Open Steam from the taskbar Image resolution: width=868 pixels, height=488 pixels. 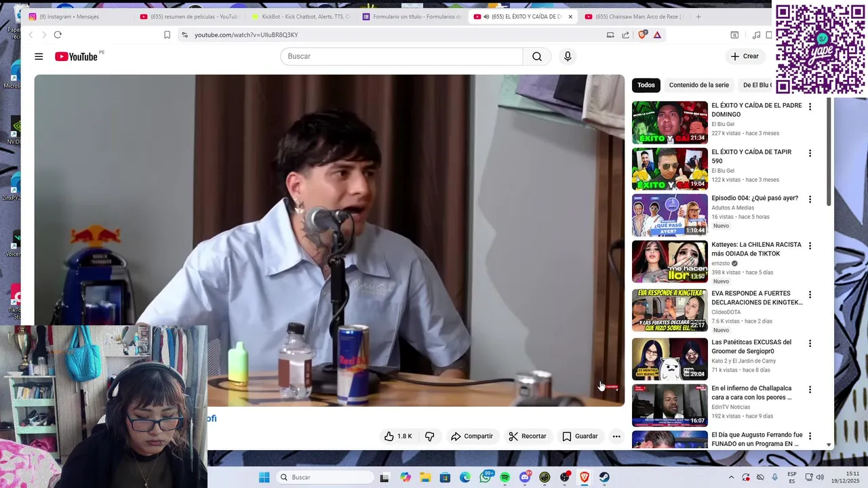coord(604,477)
